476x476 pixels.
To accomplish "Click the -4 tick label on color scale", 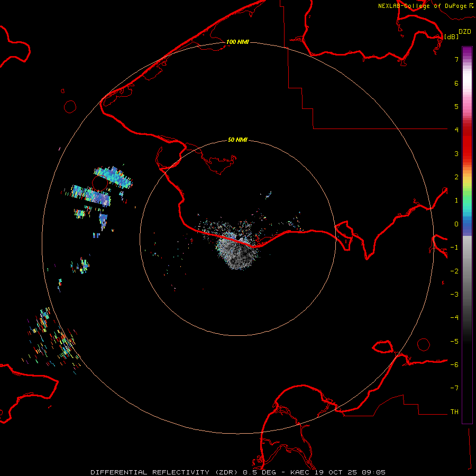I will click(454, 317).
